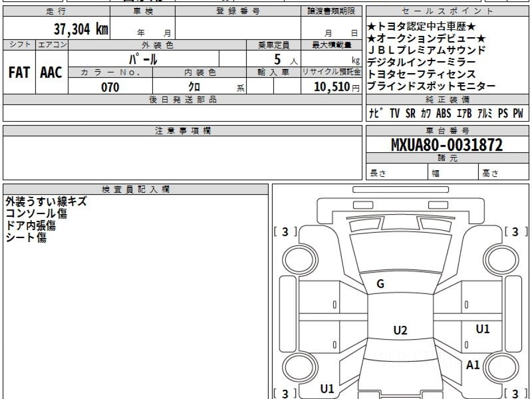
Task: Click the ＪＢＬプレミアムサウンド sales point
Action: (426, 51)
